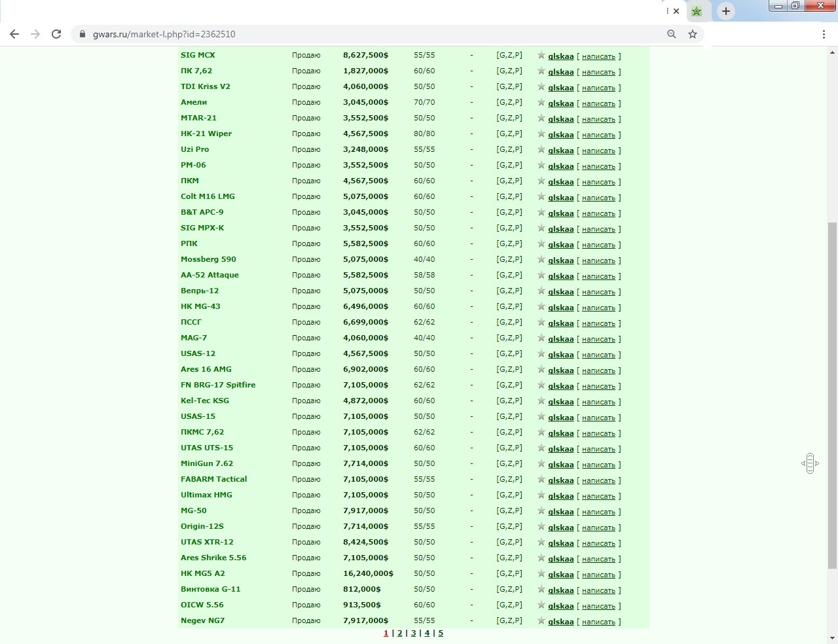Open the Chrome three-dot menu
Screen dimensions: 838x644
click(824, 34)
